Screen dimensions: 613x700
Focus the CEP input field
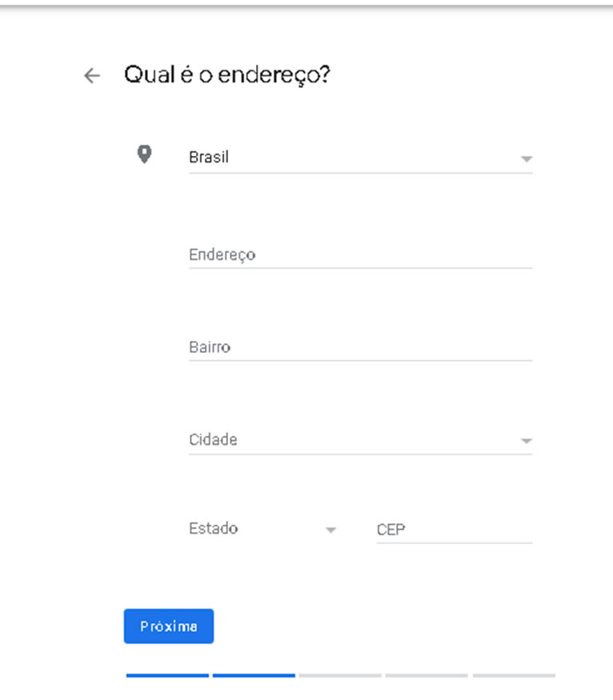point(455,530)
